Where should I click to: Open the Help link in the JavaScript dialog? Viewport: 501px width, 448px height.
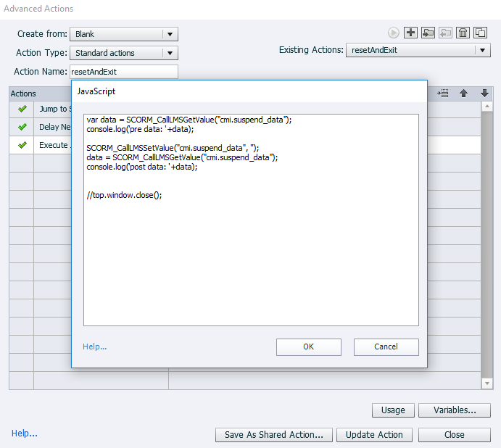(94, 347)
